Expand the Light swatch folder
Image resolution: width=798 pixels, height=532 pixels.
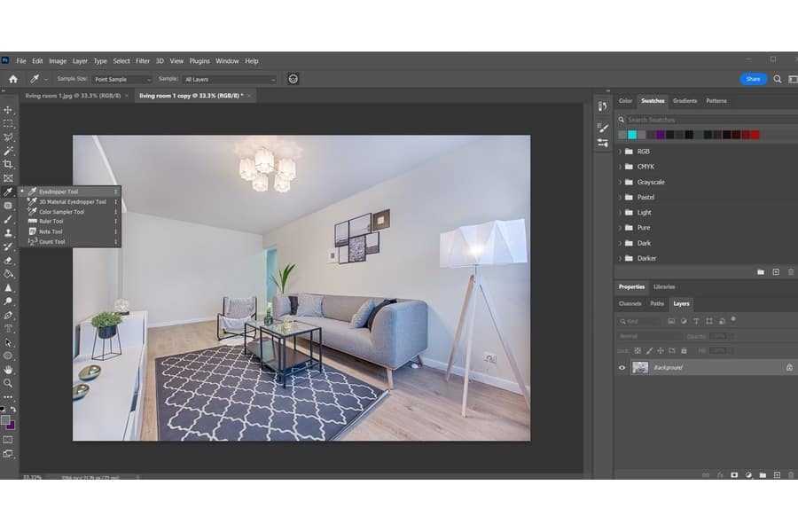pyautogui.click(x=620, y=213)
